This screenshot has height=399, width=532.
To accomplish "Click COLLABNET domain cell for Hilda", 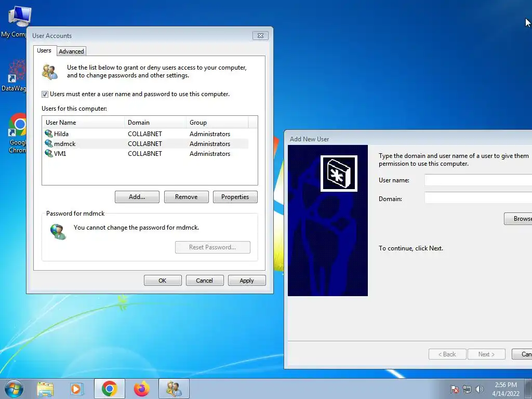I will (145, 134).
